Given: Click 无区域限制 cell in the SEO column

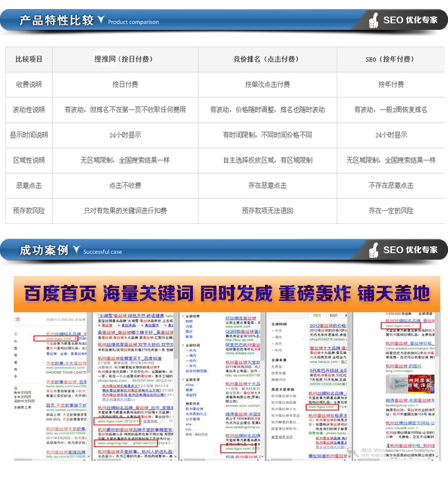Looking at the screenshot, I should point(391,160).
